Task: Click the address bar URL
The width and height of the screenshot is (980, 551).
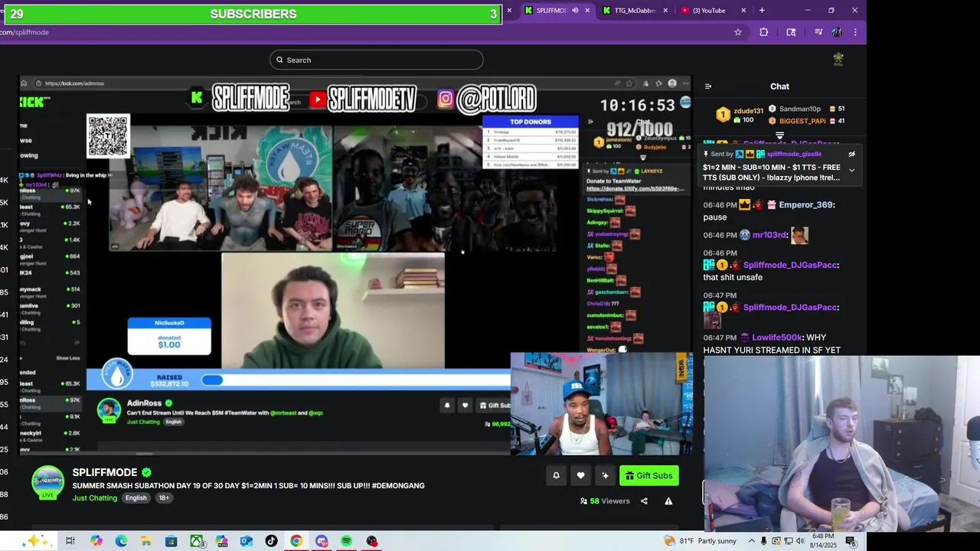Action: [24, 32]
